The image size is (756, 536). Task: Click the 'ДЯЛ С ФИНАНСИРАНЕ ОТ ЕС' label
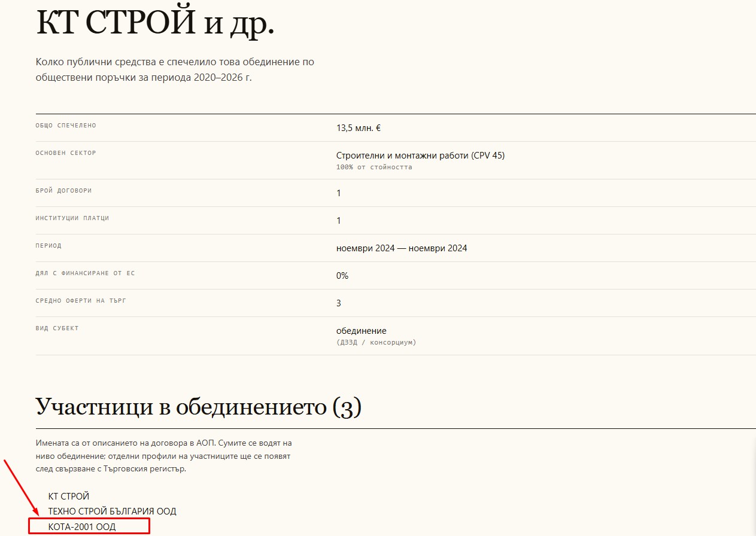click(x=85, y=273)
